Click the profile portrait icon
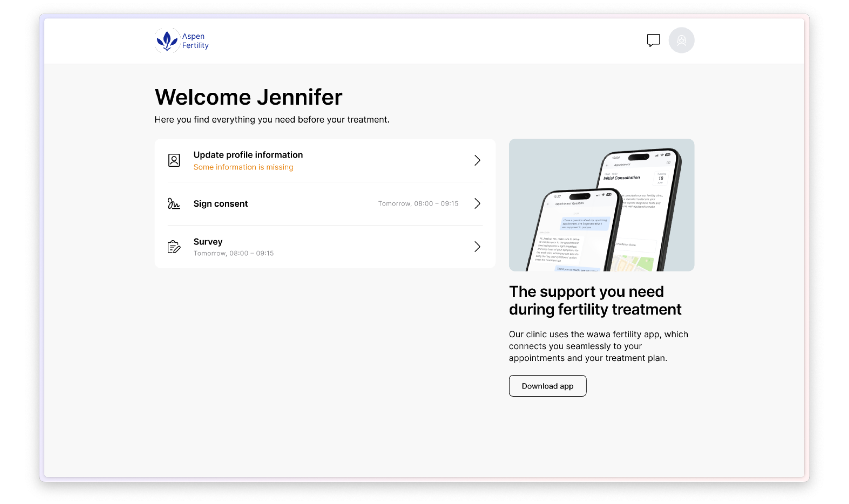The image size is (849, 504). click(174, 160)
